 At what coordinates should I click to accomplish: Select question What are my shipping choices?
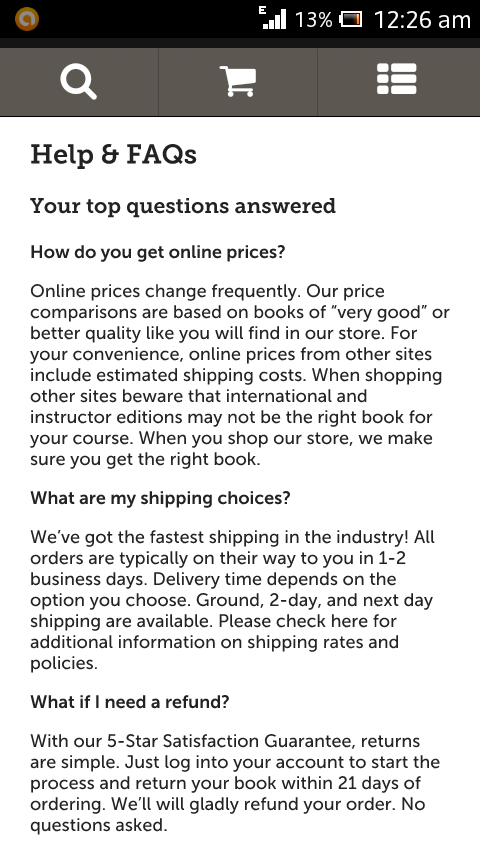161,498
